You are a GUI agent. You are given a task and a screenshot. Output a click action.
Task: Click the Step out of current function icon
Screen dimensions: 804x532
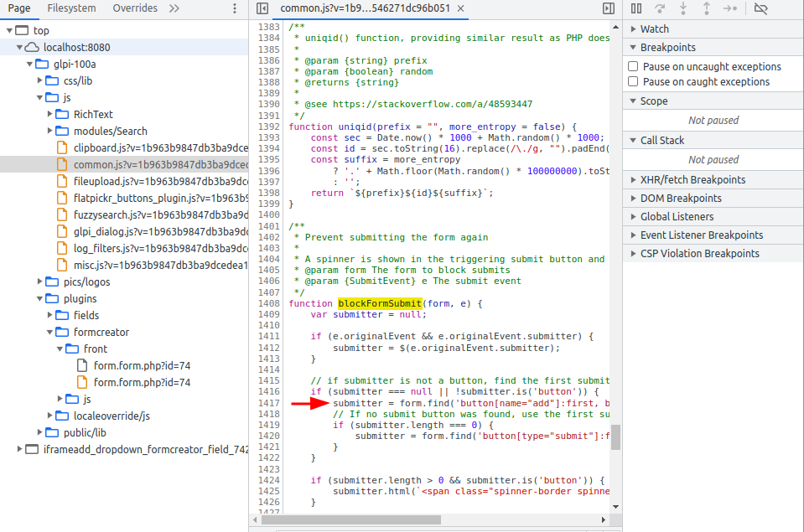tap(705, 8)
